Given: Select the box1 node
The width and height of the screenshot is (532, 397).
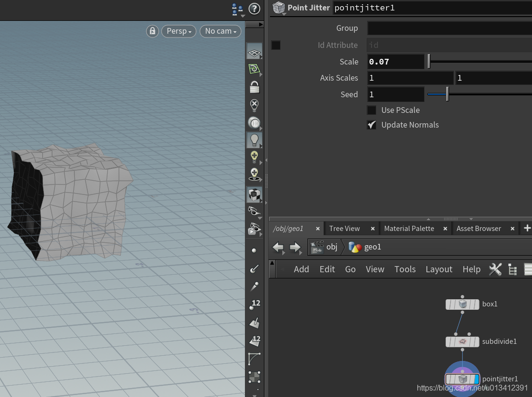Looking at the screenshot, I should [462, 305].
